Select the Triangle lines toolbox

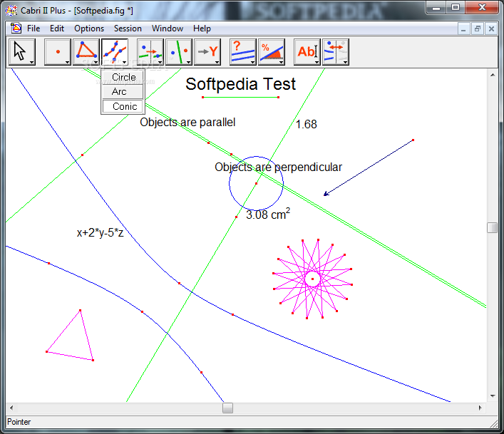point(86,52)
